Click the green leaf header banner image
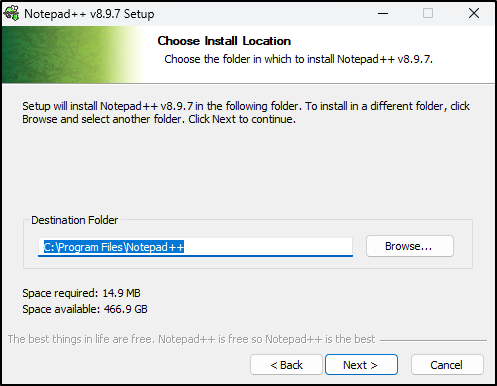The image size is (497, 386). (73, 55)
